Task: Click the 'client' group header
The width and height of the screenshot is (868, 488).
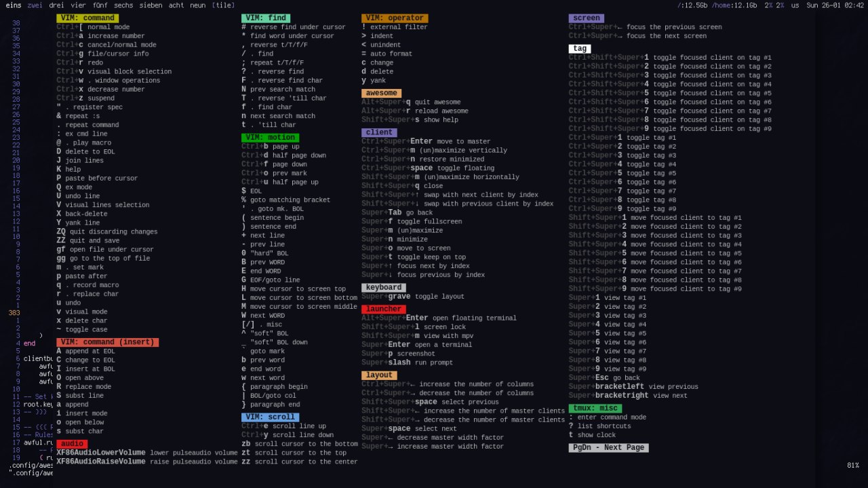Action: (379, 132)
